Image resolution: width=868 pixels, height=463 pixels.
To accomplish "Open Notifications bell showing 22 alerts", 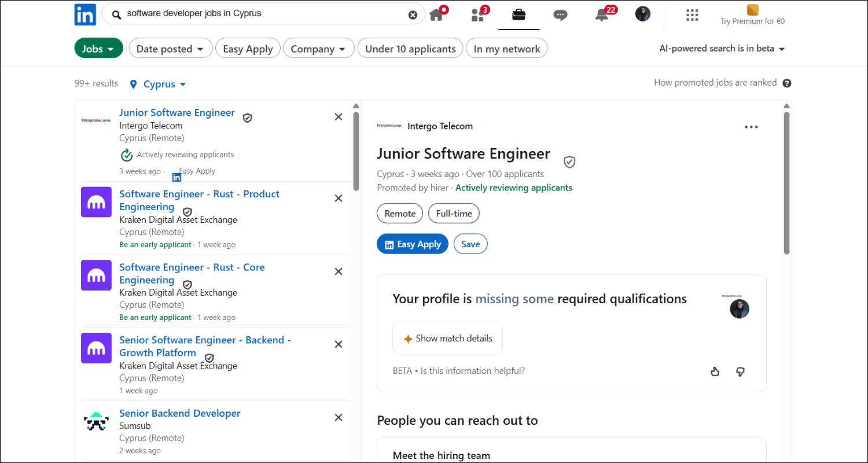I will (602, 16).
